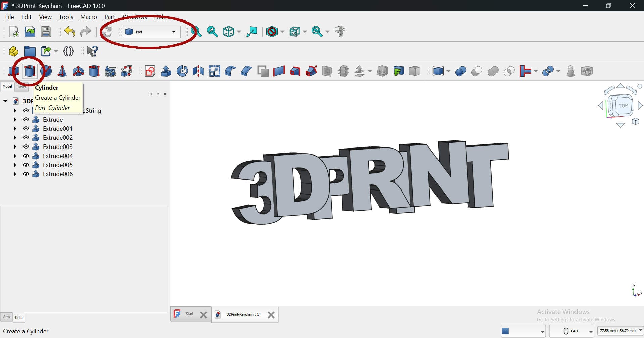Screen dimensions: 644x338
Task: Click the Undo arrow
Action: 70,32
